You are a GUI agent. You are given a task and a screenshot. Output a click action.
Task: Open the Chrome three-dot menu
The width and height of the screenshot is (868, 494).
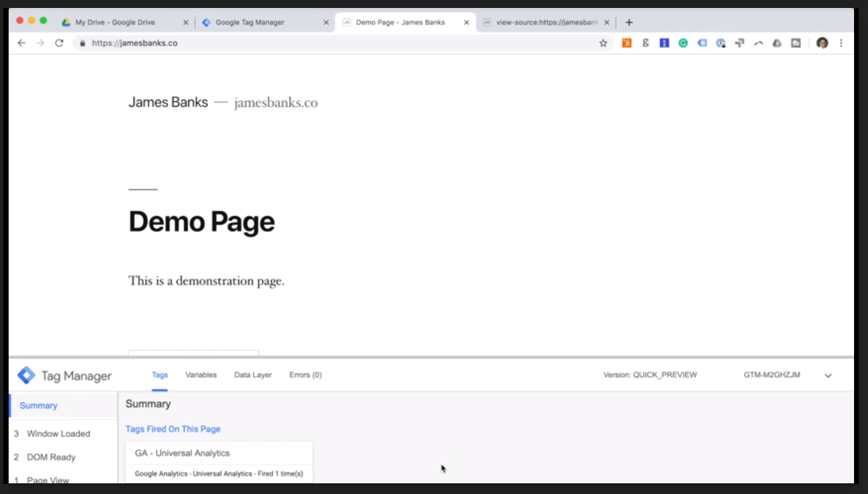click(841, 42)
